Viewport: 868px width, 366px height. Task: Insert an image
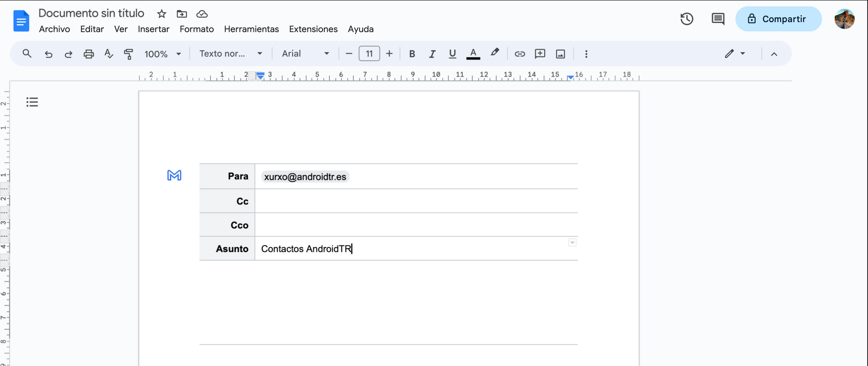560,54
